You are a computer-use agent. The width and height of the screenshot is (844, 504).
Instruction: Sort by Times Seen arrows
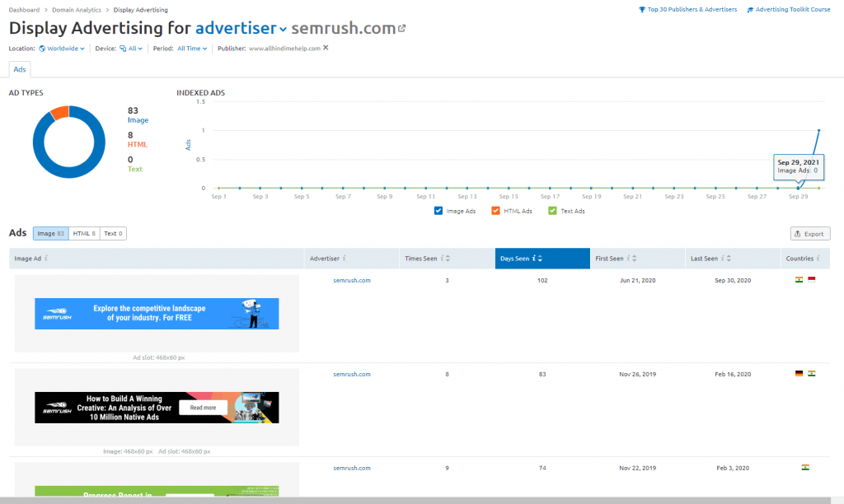coord(448,259)
